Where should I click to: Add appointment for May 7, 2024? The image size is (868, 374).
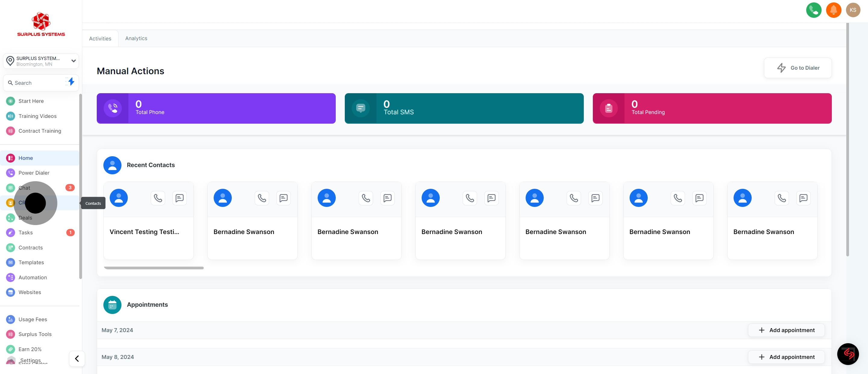(786, 330)
